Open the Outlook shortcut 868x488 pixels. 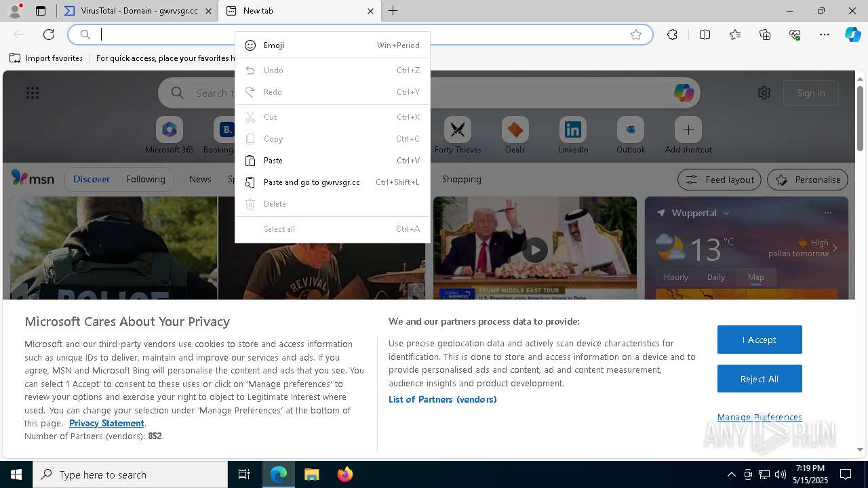631,136
